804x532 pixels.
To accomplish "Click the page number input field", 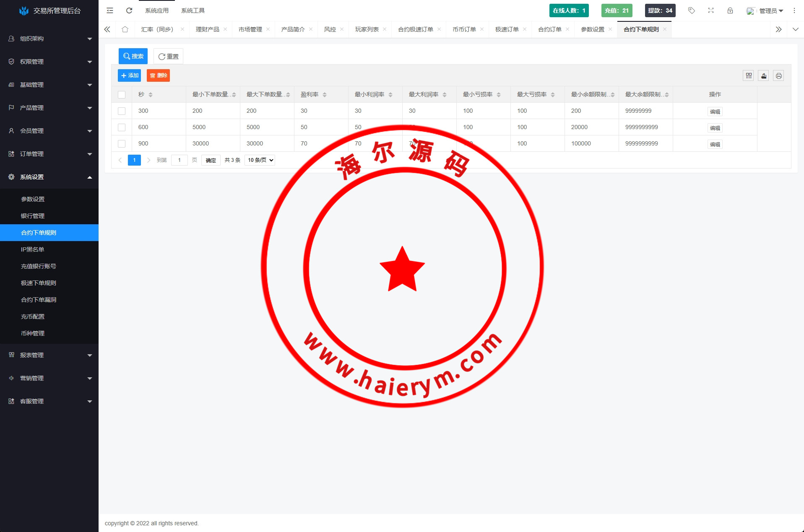I will pos(180,160).
